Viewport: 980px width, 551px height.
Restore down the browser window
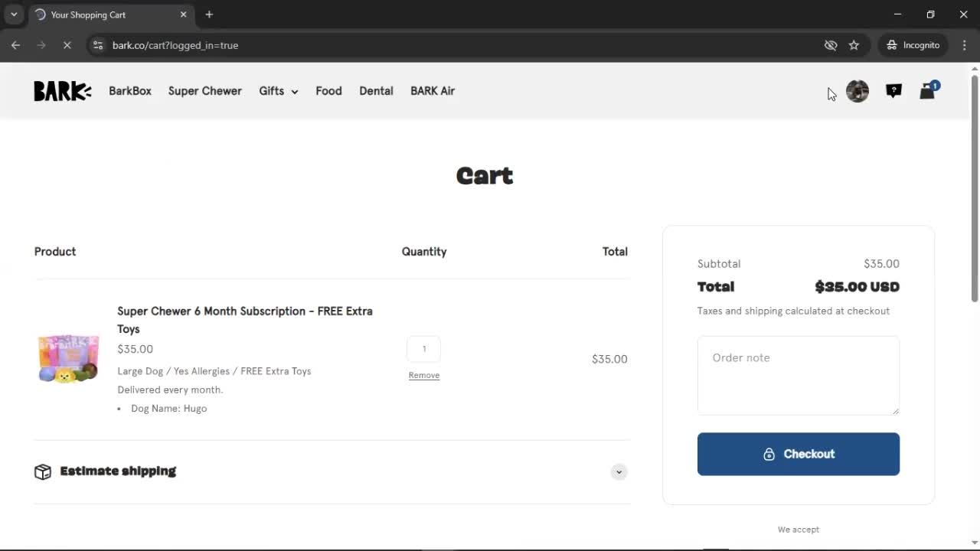point(930,15)
